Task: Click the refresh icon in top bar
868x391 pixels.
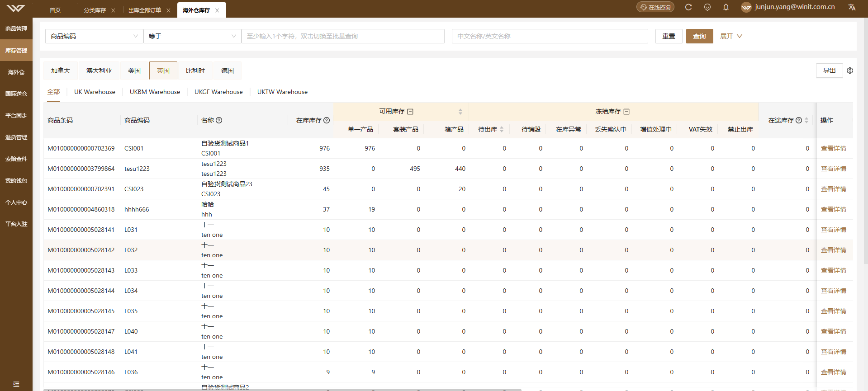Action: click(x=688, y=7)
